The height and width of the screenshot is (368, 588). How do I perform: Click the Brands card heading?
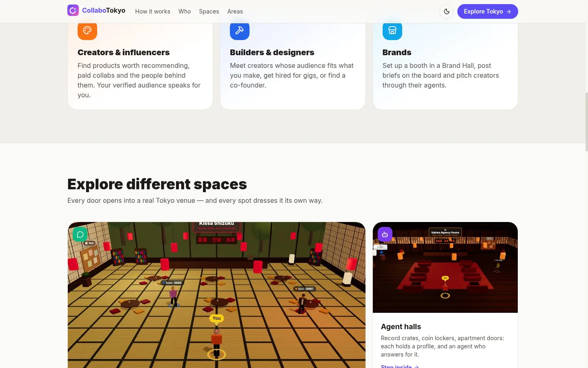point(397,52)
